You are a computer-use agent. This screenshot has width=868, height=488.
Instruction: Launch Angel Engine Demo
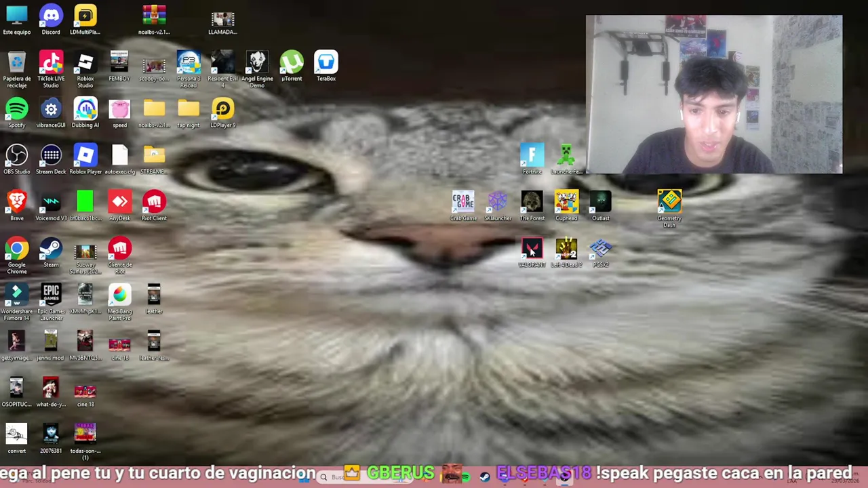(257, 69)
